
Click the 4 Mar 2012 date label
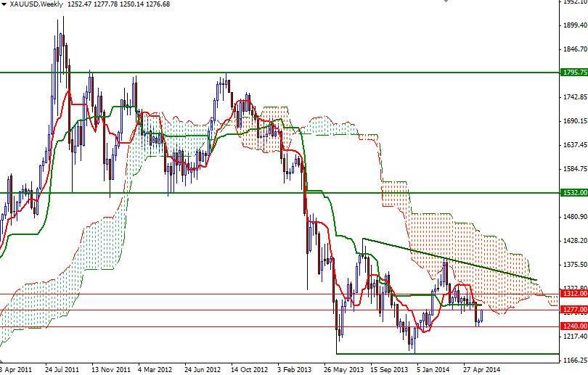tap(155, 369)
